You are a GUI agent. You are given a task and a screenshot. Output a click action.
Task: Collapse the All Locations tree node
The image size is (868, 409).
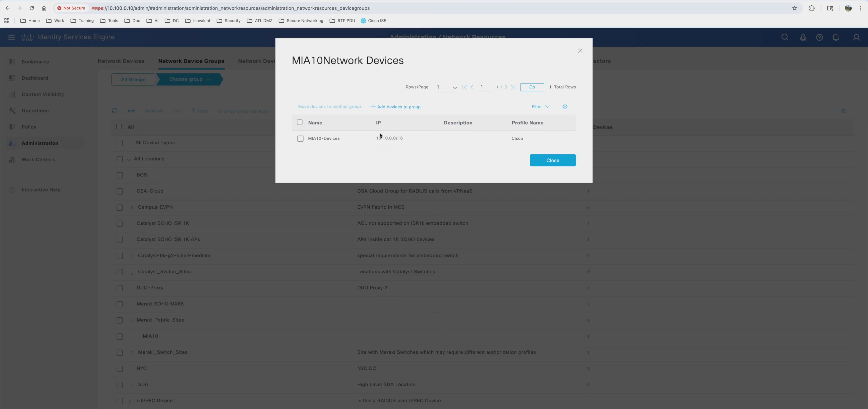click(129, 159)
